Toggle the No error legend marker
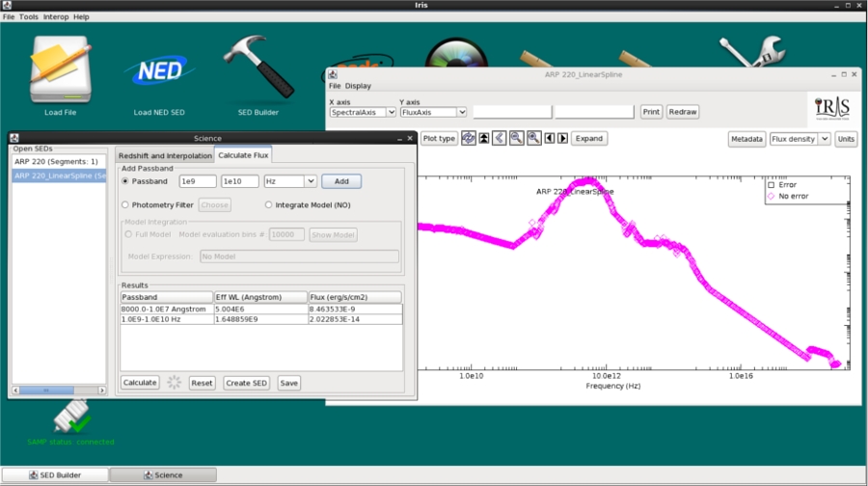The image size is (868, 486). coord(772,196)
